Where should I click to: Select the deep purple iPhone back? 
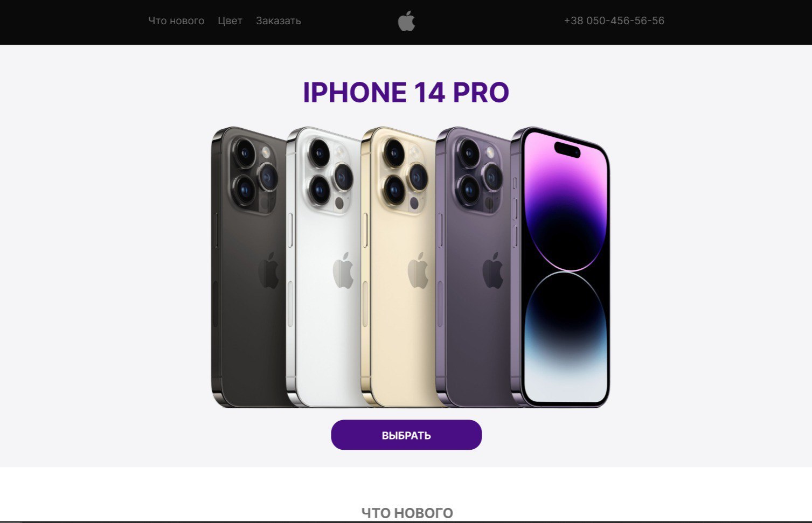coord(473,267)
